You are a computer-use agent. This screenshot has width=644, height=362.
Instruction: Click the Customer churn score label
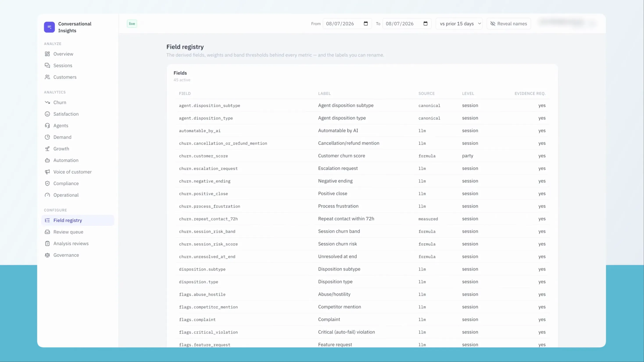342,156
